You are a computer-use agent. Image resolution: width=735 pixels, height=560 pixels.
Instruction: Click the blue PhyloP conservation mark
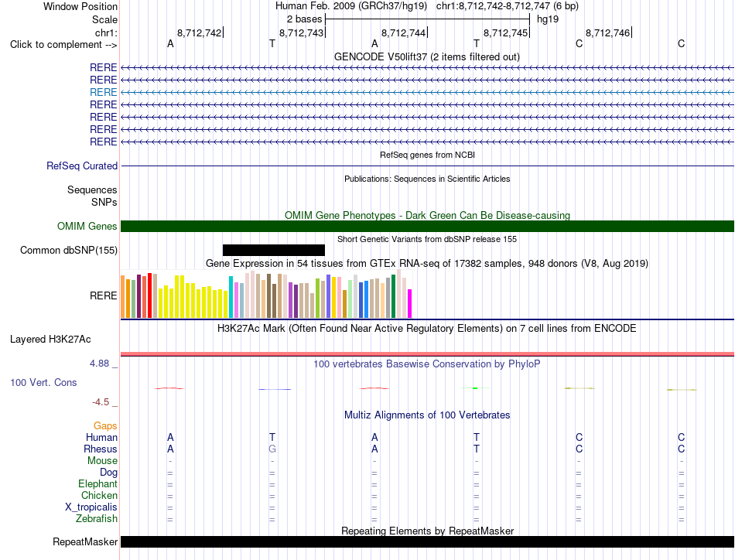tap(275, 389)
